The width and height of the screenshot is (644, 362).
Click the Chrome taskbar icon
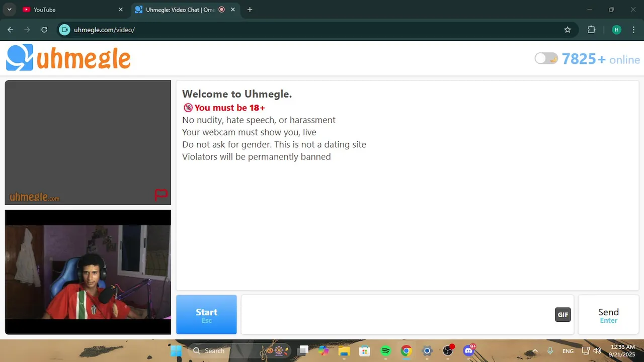[x=406, y=350]
